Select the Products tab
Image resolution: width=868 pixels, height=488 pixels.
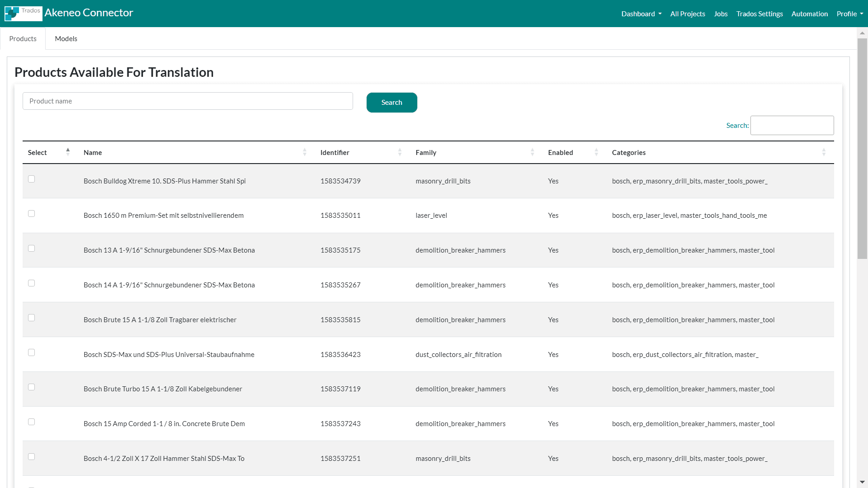click(x=23, y=39)
